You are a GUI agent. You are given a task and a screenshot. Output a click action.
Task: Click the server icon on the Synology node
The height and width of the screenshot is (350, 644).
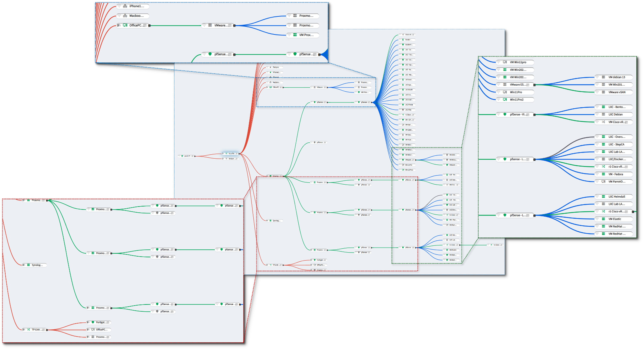pos(28,265)
